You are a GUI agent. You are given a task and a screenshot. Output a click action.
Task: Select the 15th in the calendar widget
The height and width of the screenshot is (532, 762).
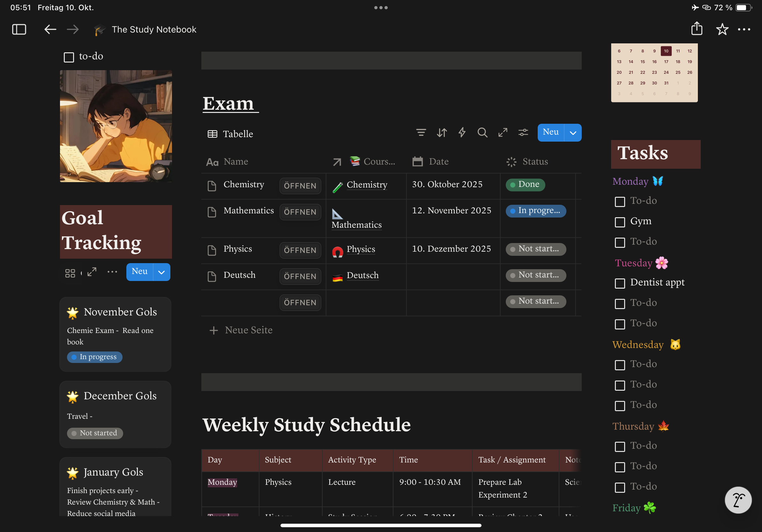coord(643,61)
